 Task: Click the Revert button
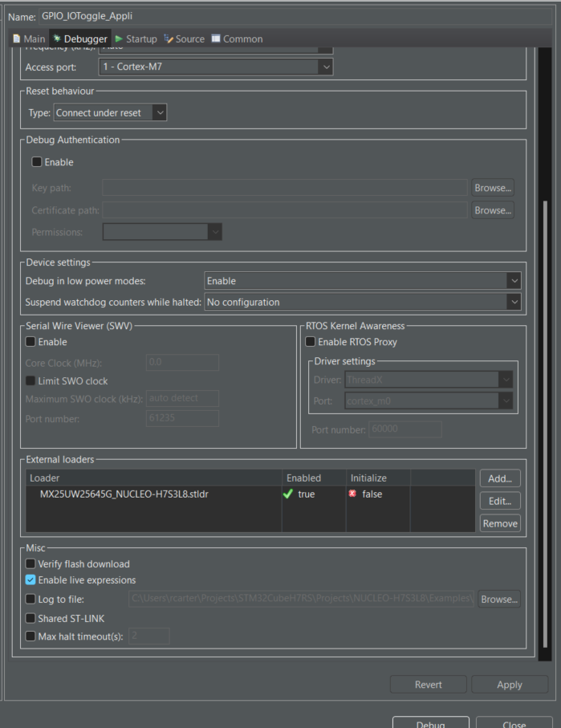coord(429,685)
